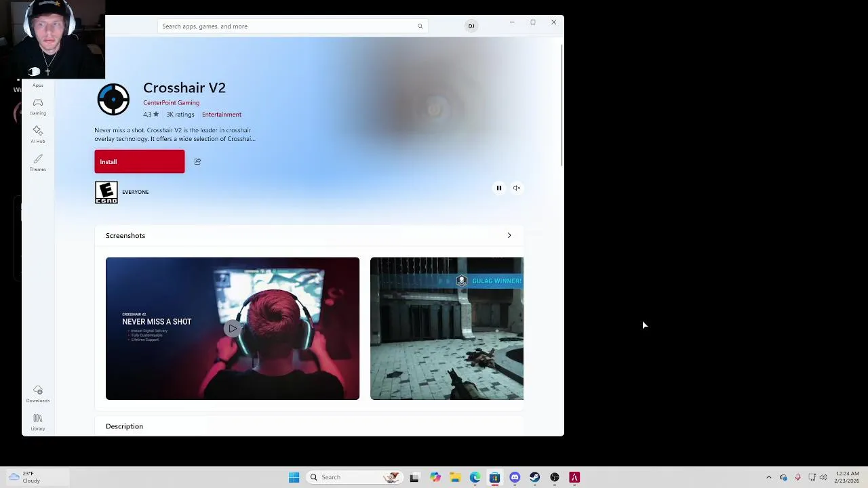Maximize the Microsoft Store window
868x488 pixels.
coord(533,22)
